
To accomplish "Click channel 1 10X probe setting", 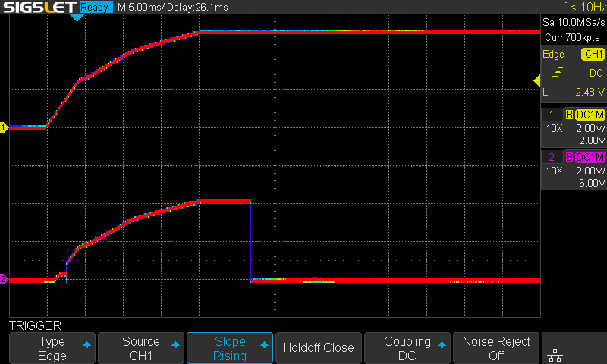I will [x=555, y=128].
